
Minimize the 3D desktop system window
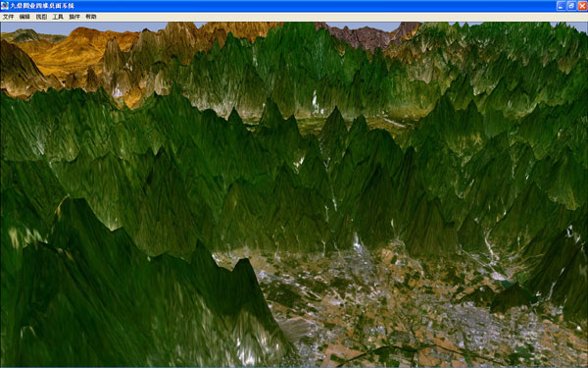[561, 6]
